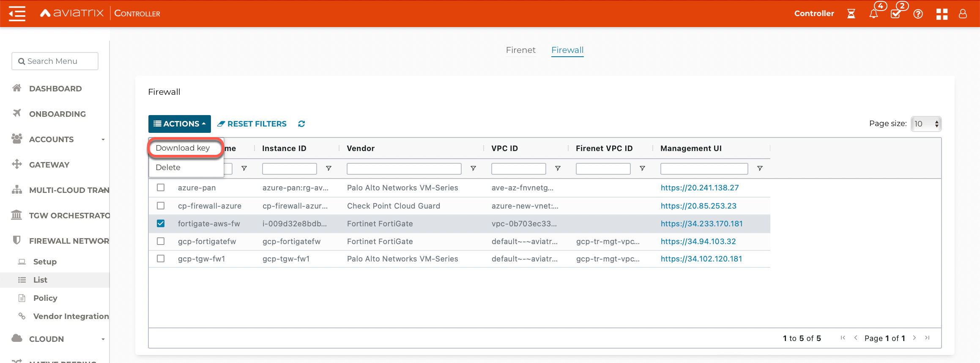Open Setup under Firewall Network
Viewport: 980px width, 363px height.
click(x=45, y=262)
